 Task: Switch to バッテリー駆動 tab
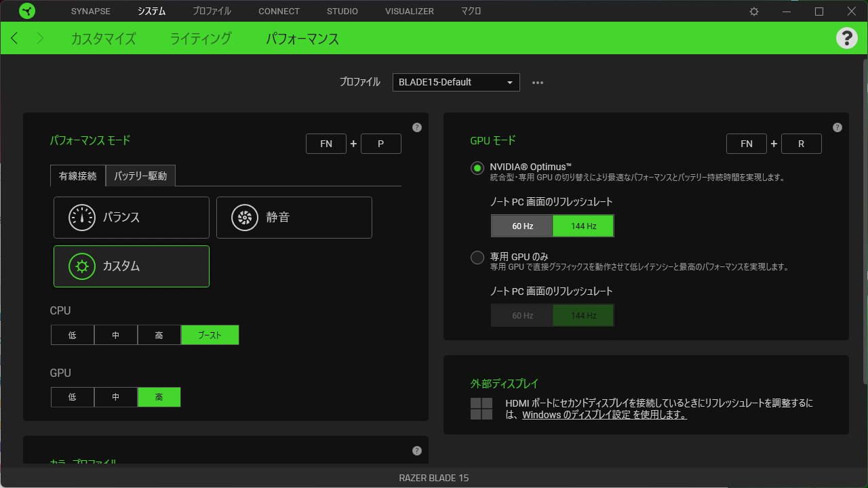[x=140, y=176]
